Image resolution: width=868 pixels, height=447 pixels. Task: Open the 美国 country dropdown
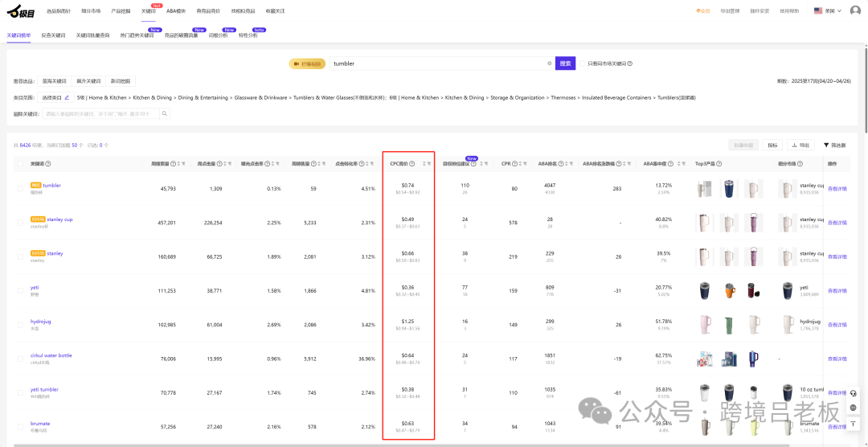828,10
